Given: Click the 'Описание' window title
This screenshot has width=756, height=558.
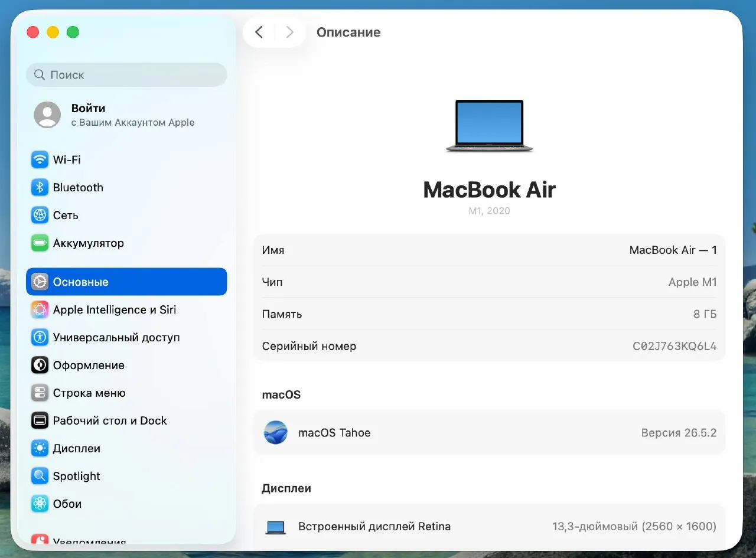Looking at the screenshot, I should tap(348, 32).
